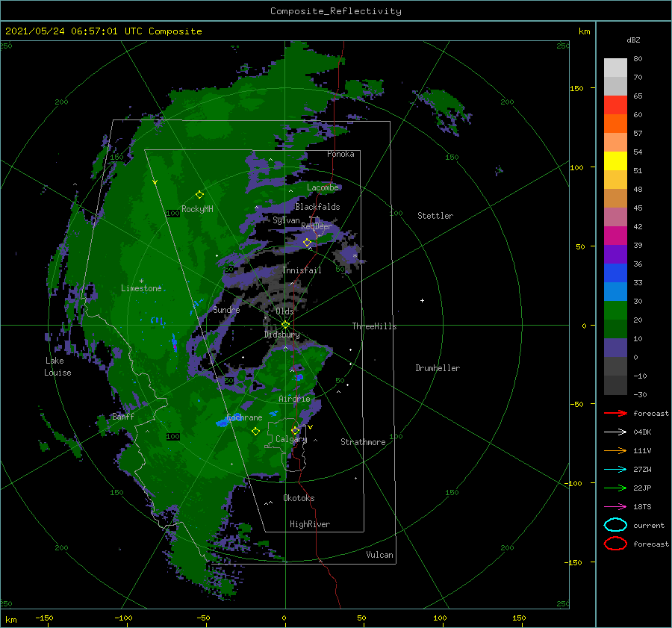Image resolution: width=672 pixels, height=628 pixels.
Task: Click the Stettler city label
Action: pyautogui.click(x=435, y=216)
